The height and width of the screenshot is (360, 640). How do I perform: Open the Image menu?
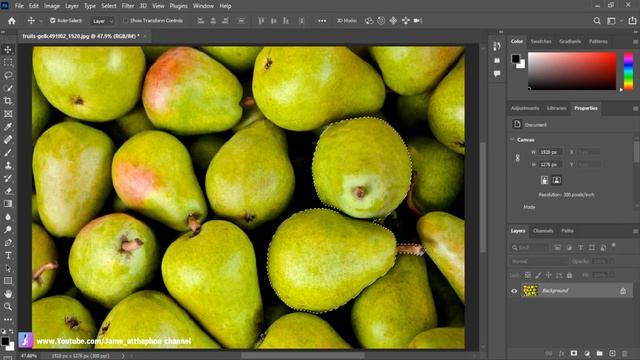click(52, 6)
